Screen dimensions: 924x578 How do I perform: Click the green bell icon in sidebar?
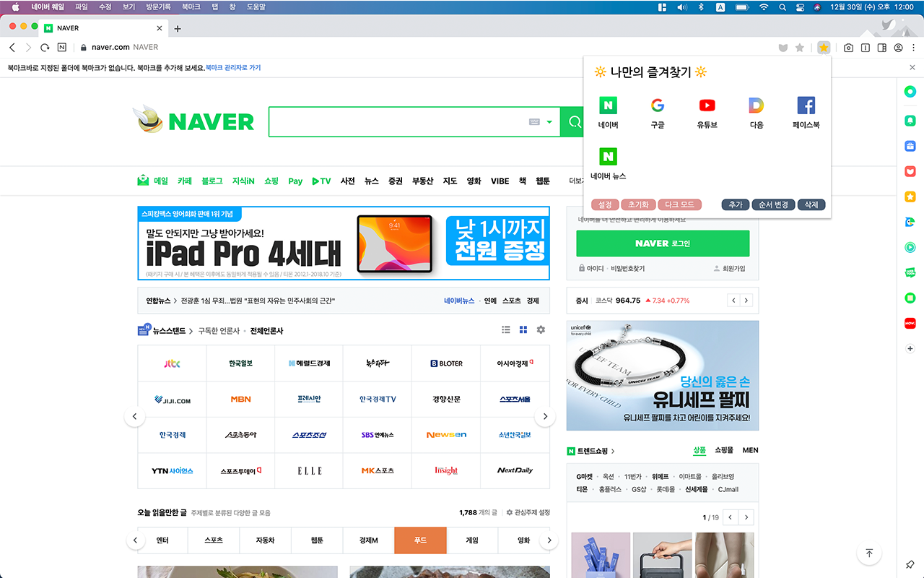tap(910, 120)
